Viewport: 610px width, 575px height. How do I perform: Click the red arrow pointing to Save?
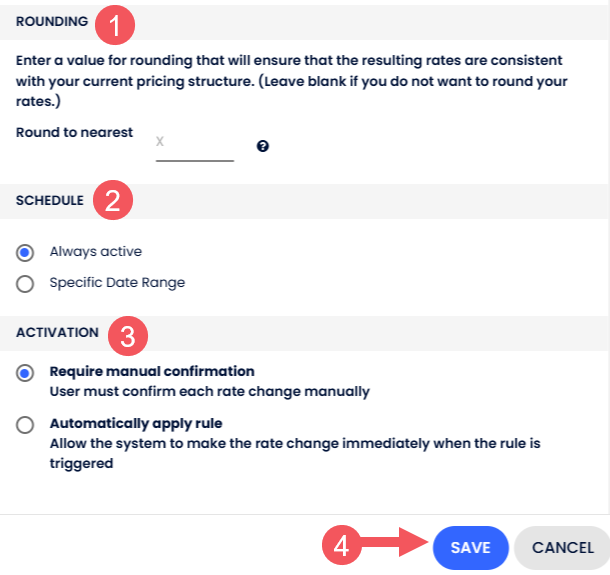pyautogui.click(x=395, y=547)
